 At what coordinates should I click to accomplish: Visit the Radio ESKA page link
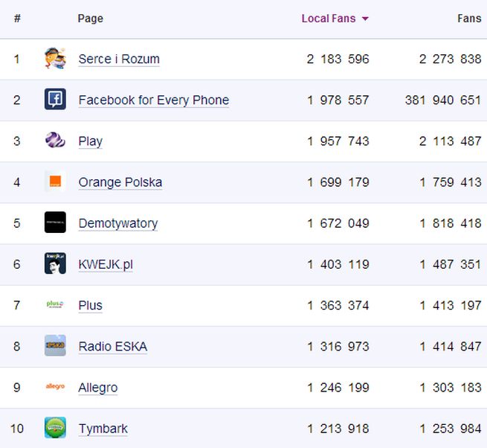112,347
